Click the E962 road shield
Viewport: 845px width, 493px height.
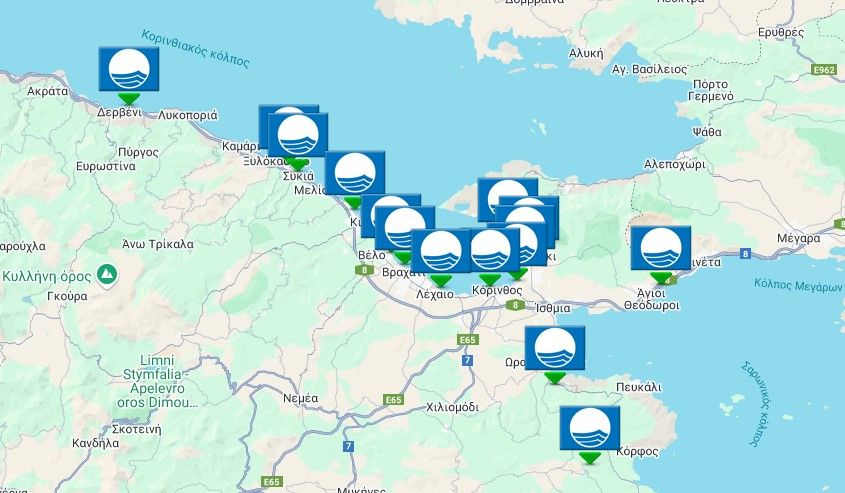coord(823,70)
